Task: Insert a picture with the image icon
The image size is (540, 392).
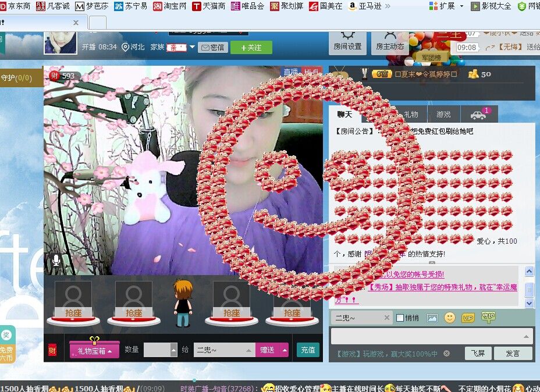Action: tap(432, 318)
